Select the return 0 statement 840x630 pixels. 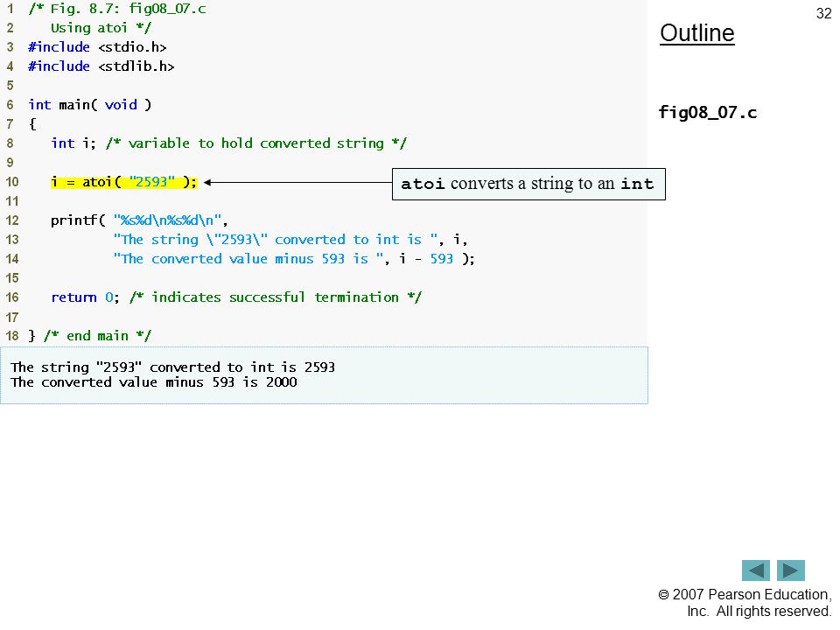point(85,297)
